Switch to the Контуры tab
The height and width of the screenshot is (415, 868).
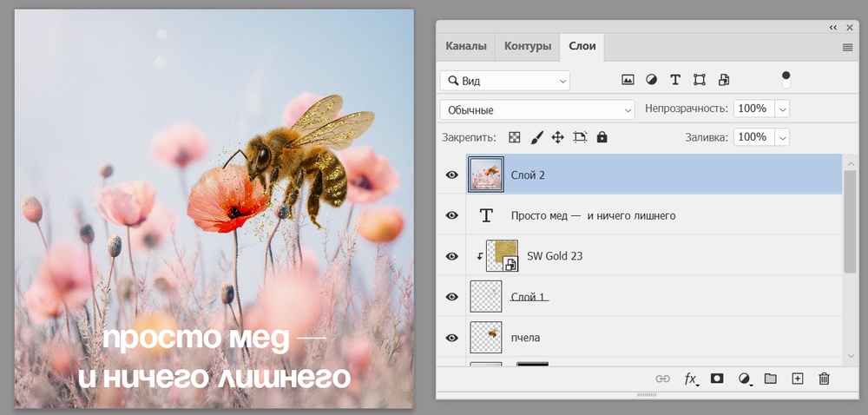[527, 46]
